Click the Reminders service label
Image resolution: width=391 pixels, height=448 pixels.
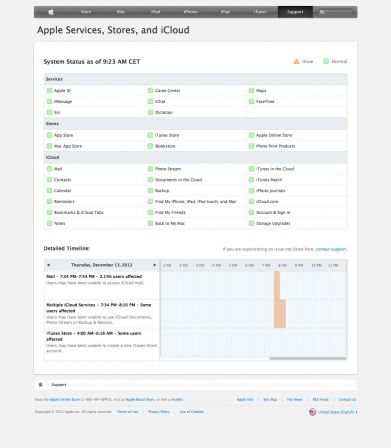tap(64, 202)
